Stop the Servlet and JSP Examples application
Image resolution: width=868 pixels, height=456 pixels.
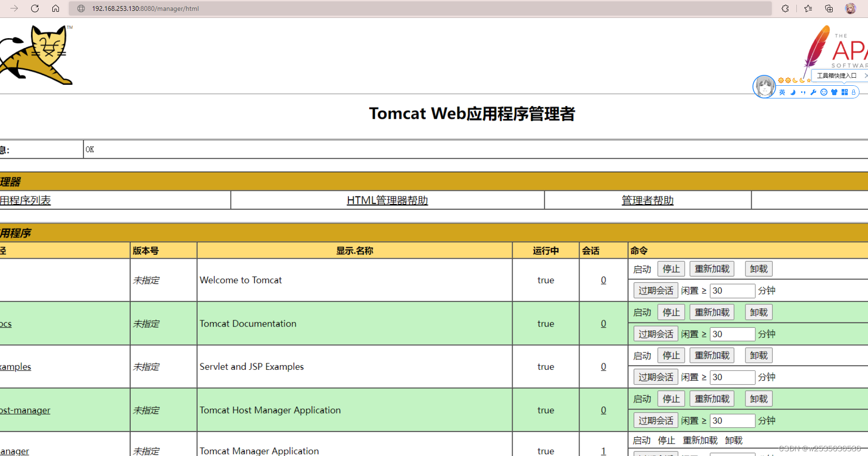pyautogui.click(x=671, y=355)
